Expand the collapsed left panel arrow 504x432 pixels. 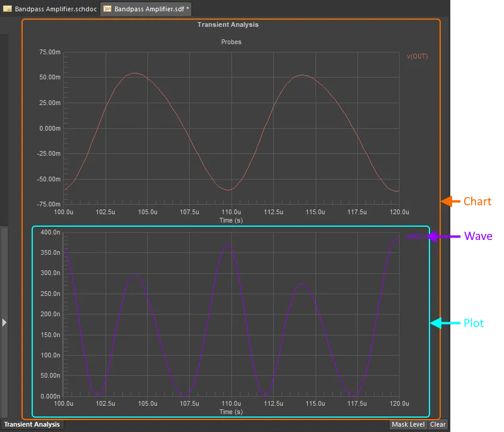[4, 322]
